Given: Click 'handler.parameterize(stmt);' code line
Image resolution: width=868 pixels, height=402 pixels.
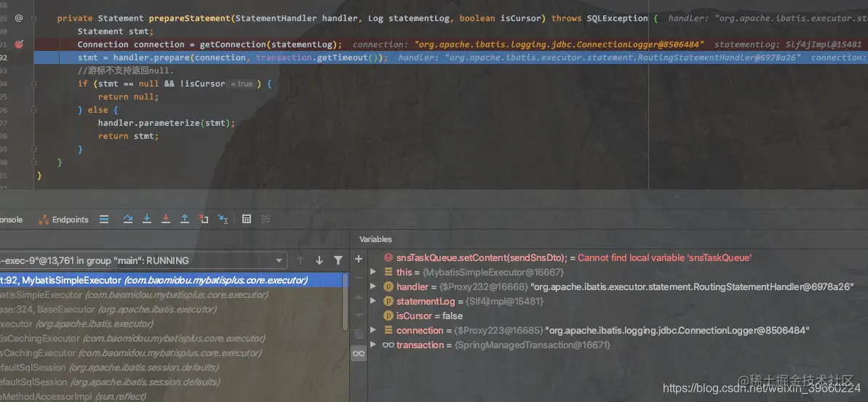Looking at the screenshot, I should 167,124.
